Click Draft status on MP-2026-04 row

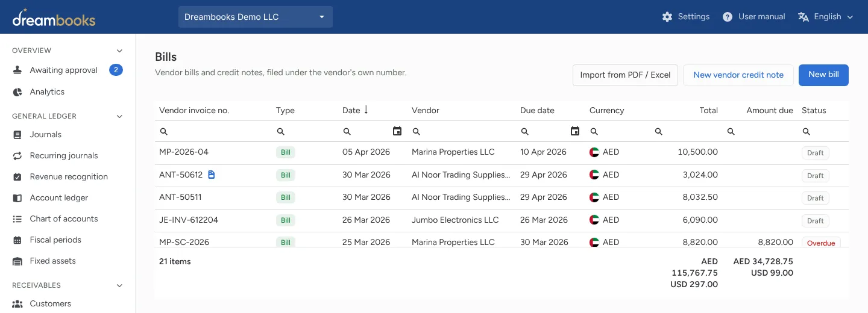[x=815, y=153]
